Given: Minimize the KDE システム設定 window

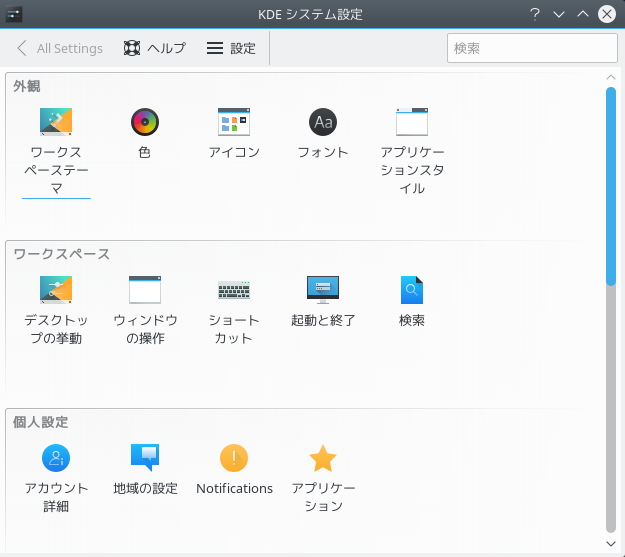Looking at the screenshot, I should tap(559, 14).
